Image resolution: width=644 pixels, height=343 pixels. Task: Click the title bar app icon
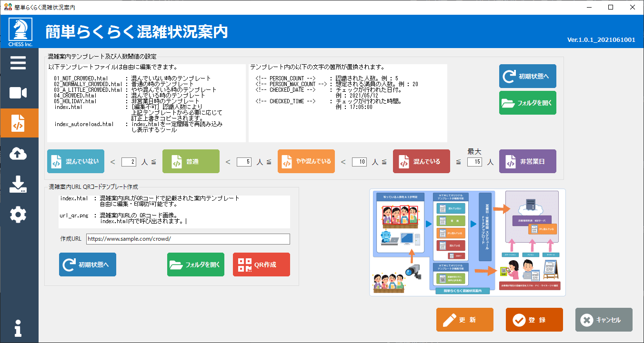point(8,7)
